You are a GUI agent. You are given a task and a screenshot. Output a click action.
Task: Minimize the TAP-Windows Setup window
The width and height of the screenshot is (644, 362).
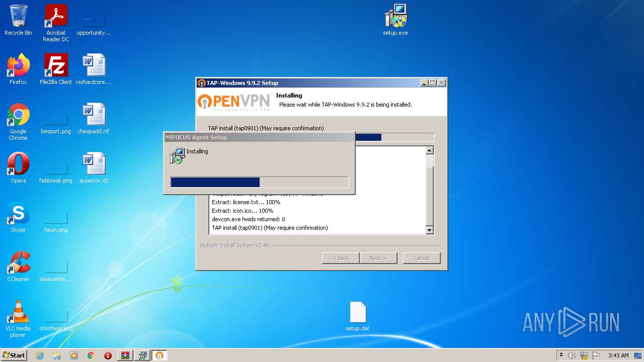click(424, 83)
